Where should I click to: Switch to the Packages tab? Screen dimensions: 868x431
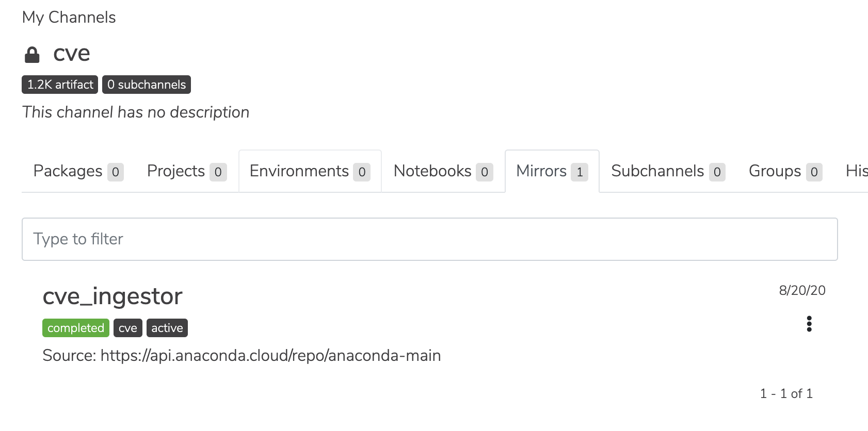78,171
